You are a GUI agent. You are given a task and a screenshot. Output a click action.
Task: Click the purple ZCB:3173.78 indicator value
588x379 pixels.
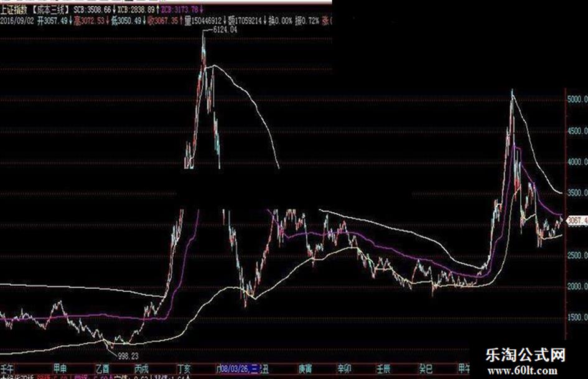click(x=179, y=10)
